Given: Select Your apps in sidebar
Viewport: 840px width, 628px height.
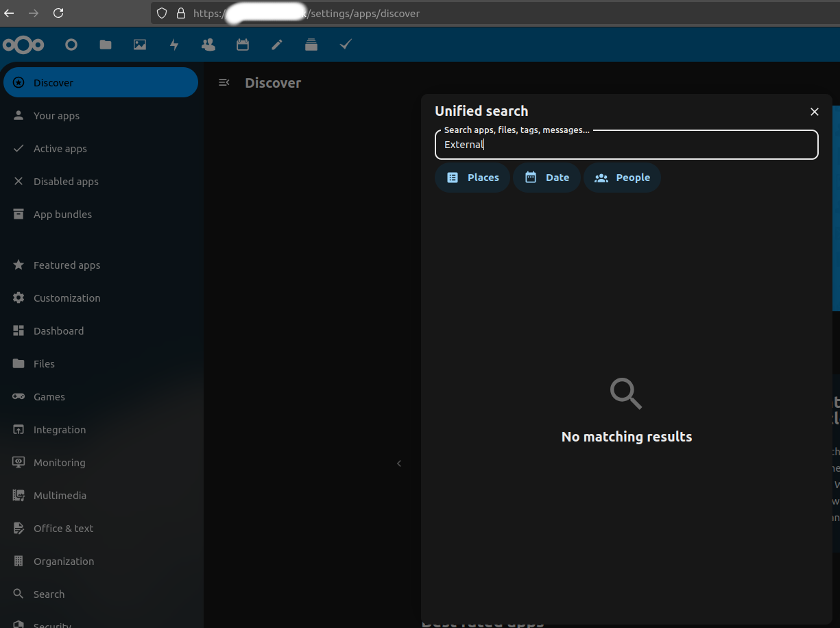Looking at the screenshot, I should pos(56,116).
